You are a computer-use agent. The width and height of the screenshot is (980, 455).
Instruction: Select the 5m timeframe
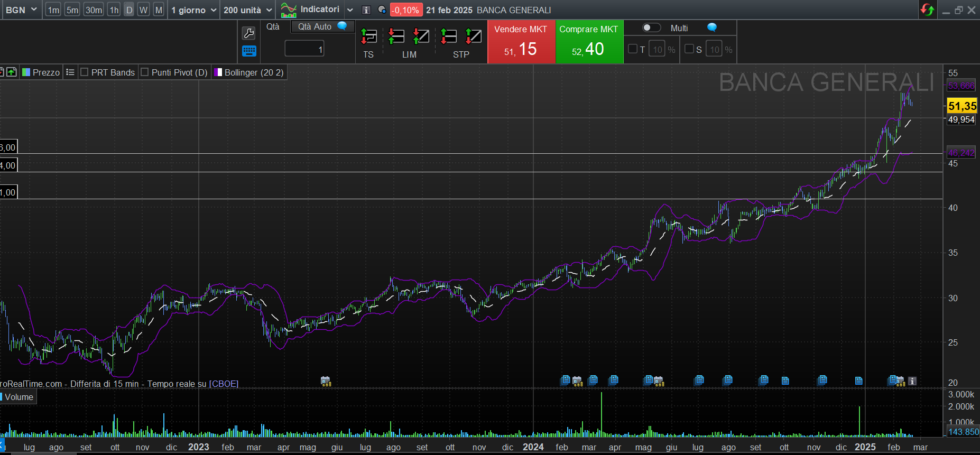(x=72, y=10)
